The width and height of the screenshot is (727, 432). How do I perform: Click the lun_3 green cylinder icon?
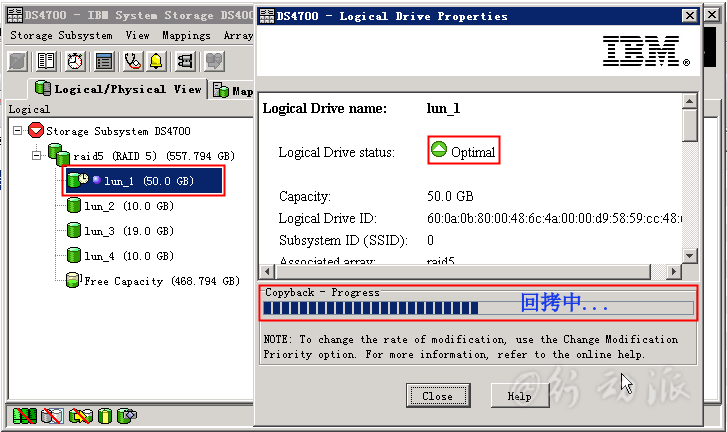click(x=74, y=230)
